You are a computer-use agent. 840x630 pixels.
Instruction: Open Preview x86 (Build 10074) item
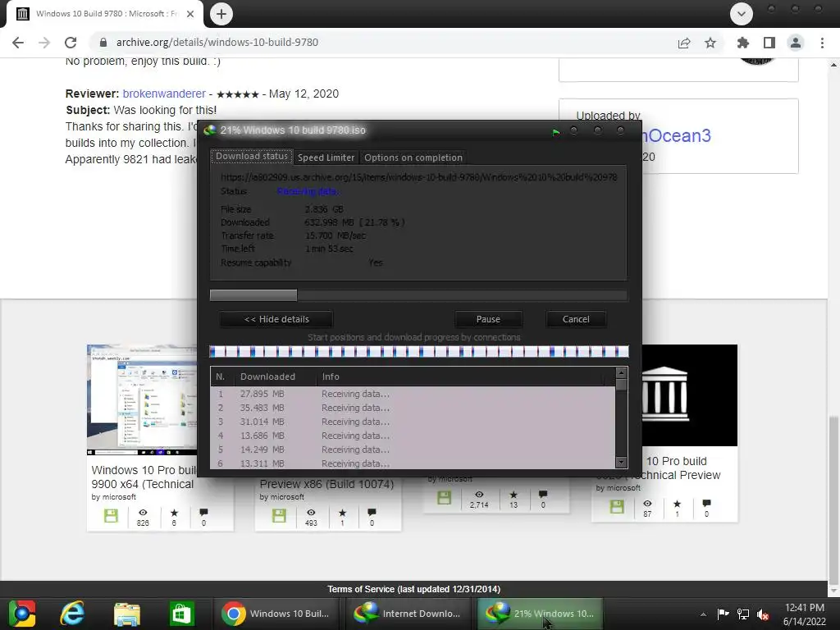pyautogui.click(x=326, y=484)
